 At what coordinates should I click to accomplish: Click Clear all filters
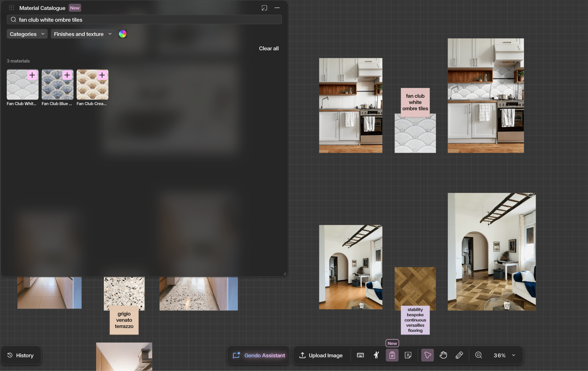[x=269, y=48]
